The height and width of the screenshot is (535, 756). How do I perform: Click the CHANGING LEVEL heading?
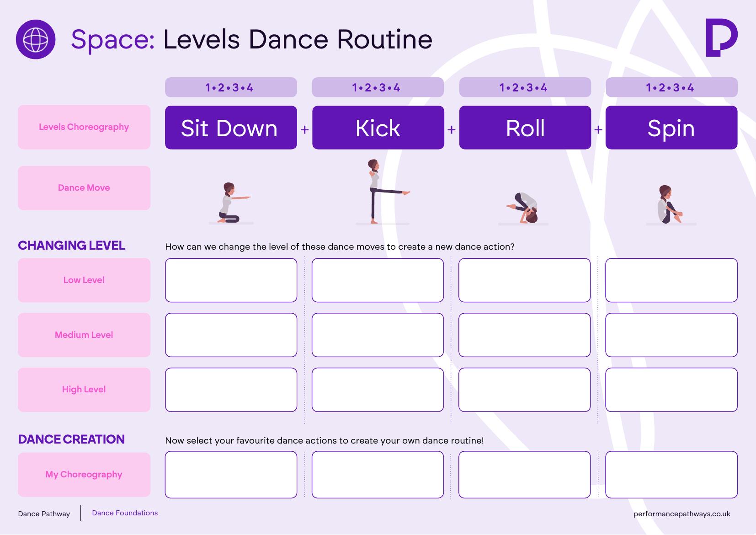[x=71, y=246]
